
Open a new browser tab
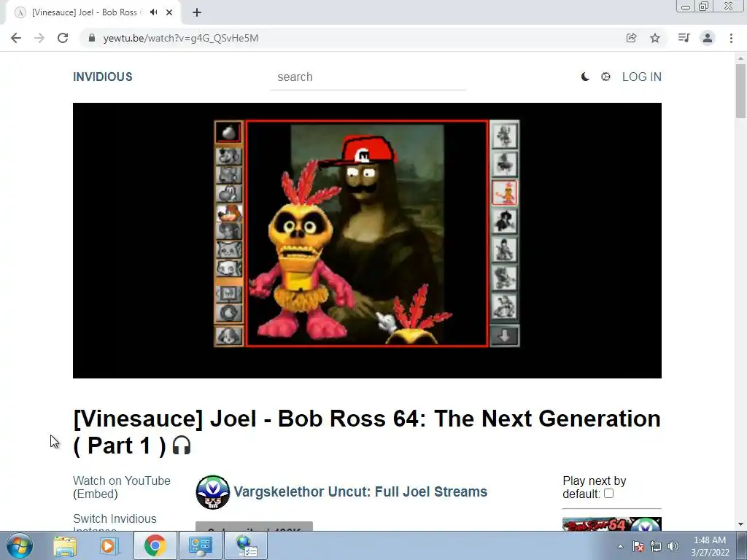click(197, 12)
